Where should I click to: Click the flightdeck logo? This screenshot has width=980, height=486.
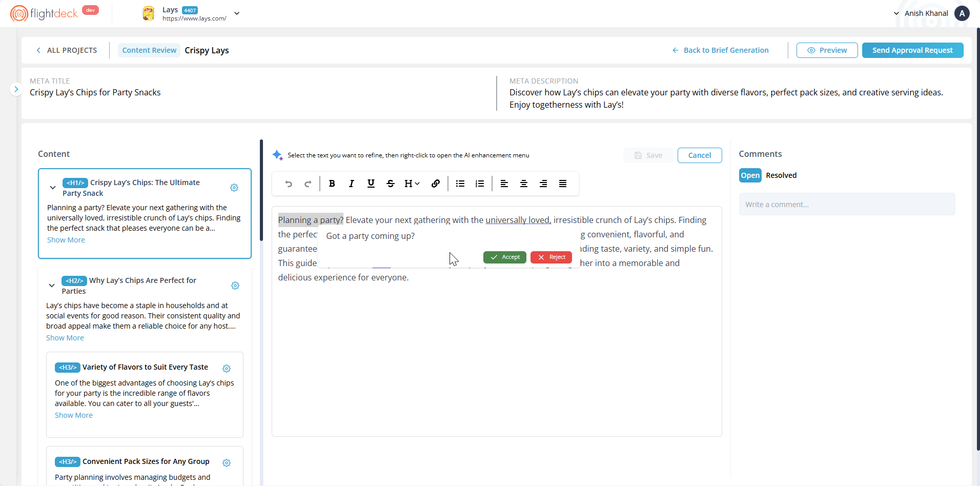(44, 13)
